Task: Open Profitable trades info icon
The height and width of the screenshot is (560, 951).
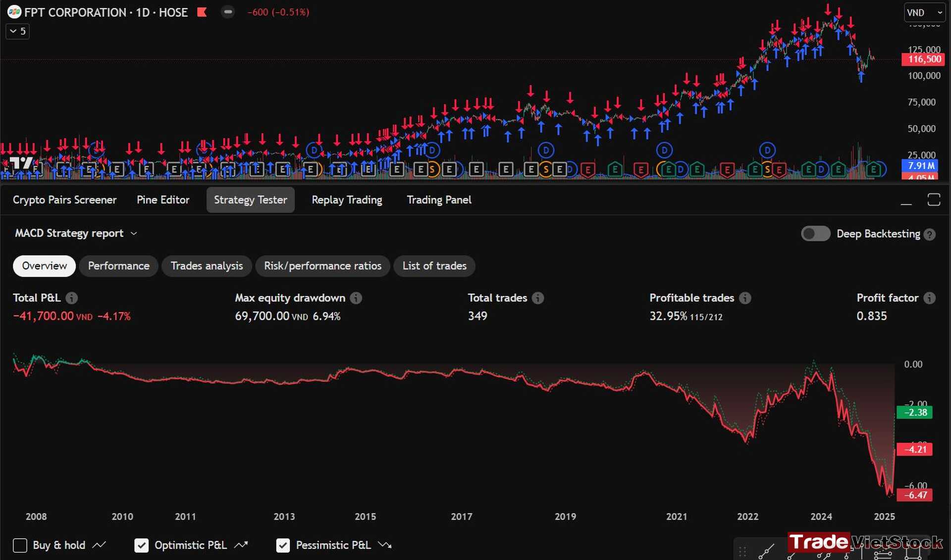Action: (x=745, y=298)
